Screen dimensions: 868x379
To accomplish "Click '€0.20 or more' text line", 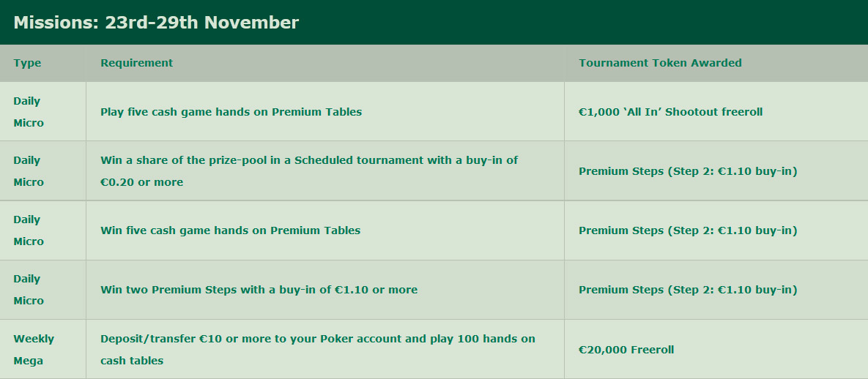I will 141,182.
